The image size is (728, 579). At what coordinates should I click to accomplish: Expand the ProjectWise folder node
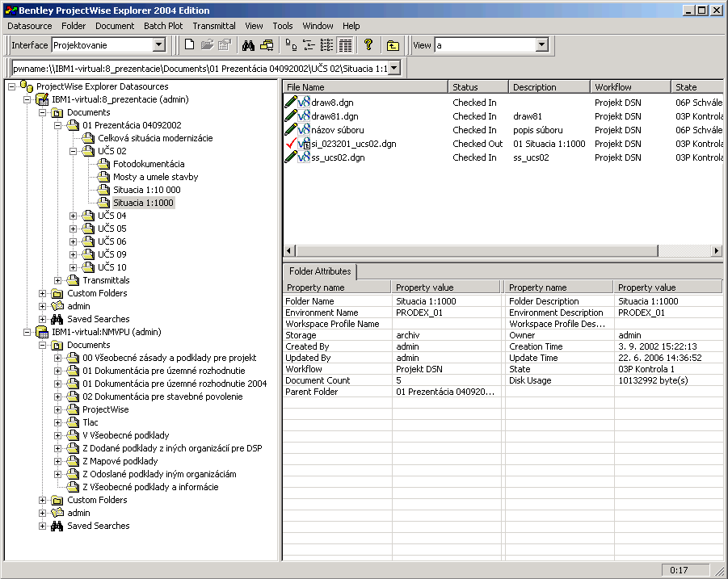coord(58,409)
